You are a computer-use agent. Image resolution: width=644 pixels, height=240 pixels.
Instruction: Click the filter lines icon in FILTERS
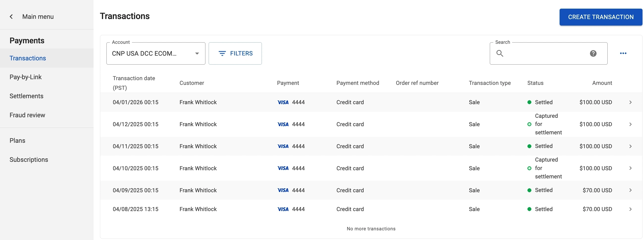[222, 53]
